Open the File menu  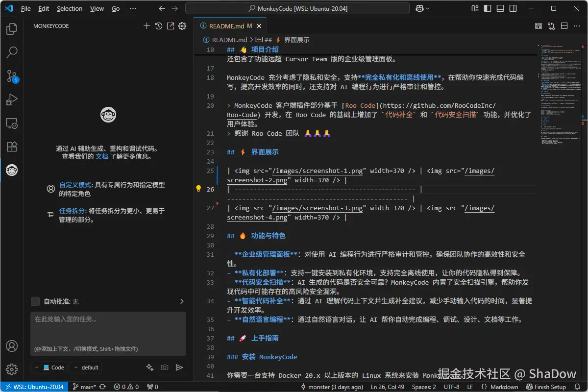click(x=25, y=8)
